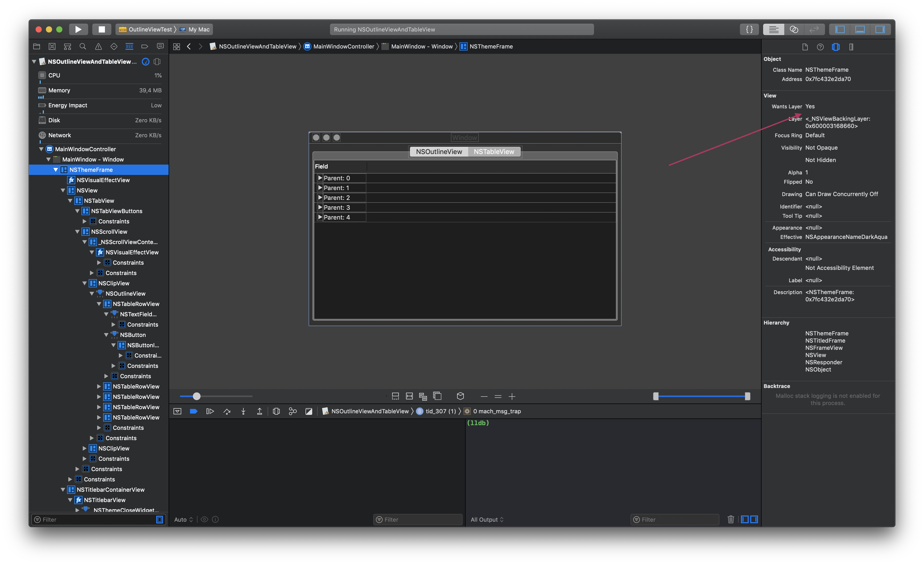Switch to the NSOutlineView tab
The image size is (924, 565).
pyautogui.click(x=439, y=151)
